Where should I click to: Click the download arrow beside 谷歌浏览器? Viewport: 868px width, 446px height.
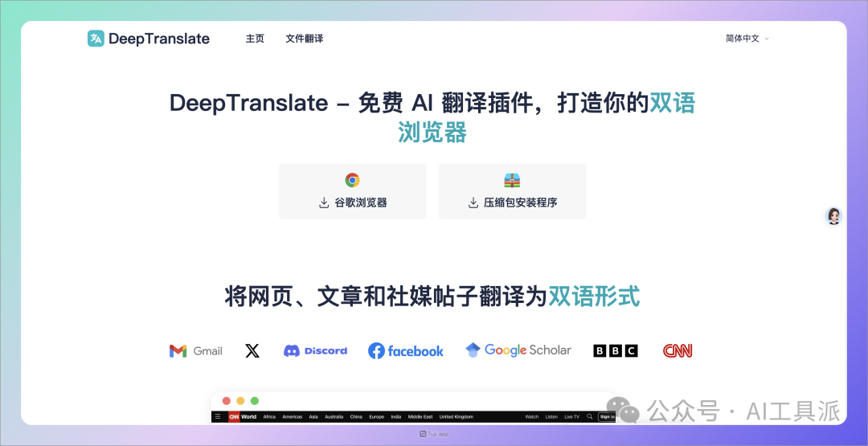click(324, 203)
